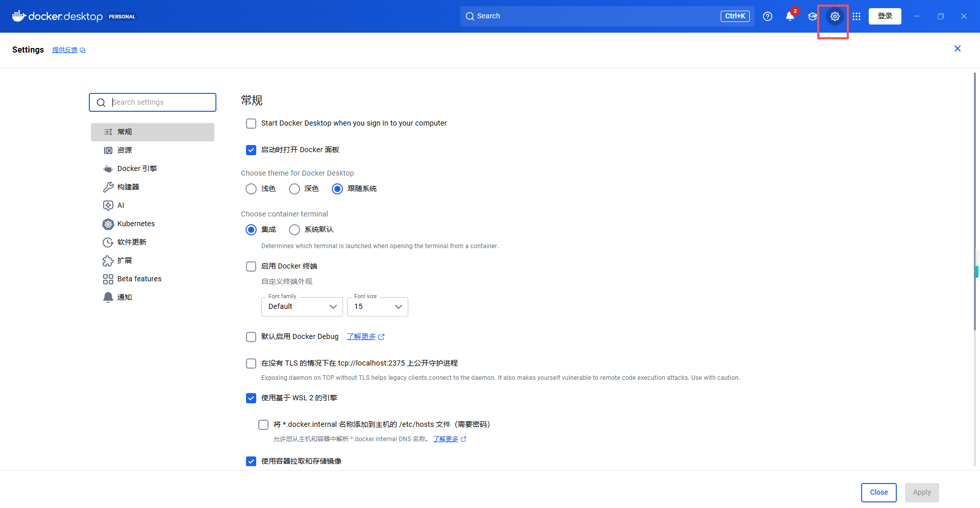Image resolution: width=980 pixels, height=508 pixels.
Task: Check expose daemon on tcp://localhost:2375 option
Action: pyautogui.click(x=251, y=364)
